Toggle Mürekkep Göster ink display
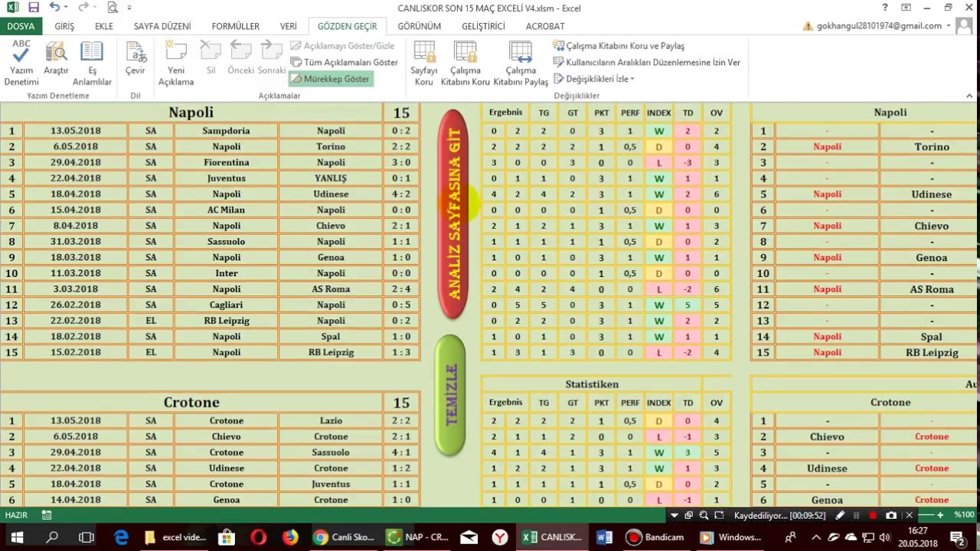This screenshot has width=980, height=551. [x=331, y=79]
